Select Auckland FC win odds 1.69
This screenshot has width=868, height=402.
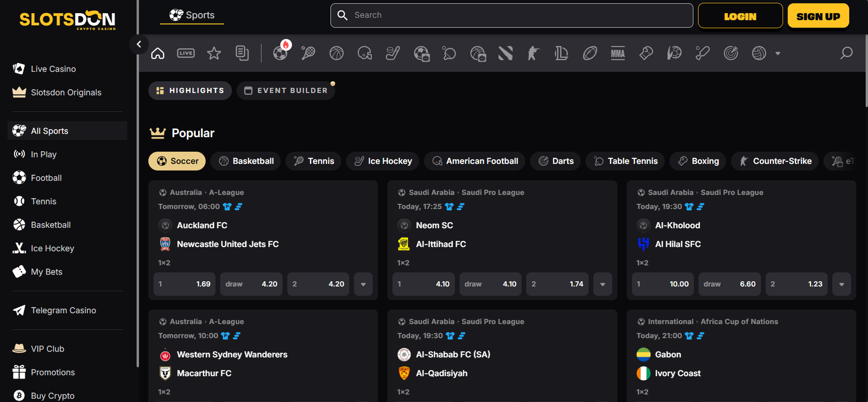(184, 284)
